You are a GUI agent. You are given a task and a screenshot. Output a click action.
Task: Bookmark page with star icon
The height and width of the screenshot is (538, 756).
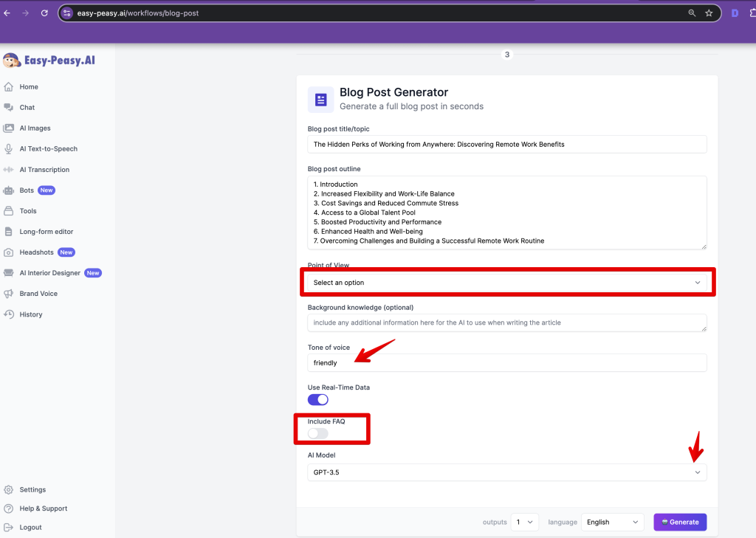(709, 13)
